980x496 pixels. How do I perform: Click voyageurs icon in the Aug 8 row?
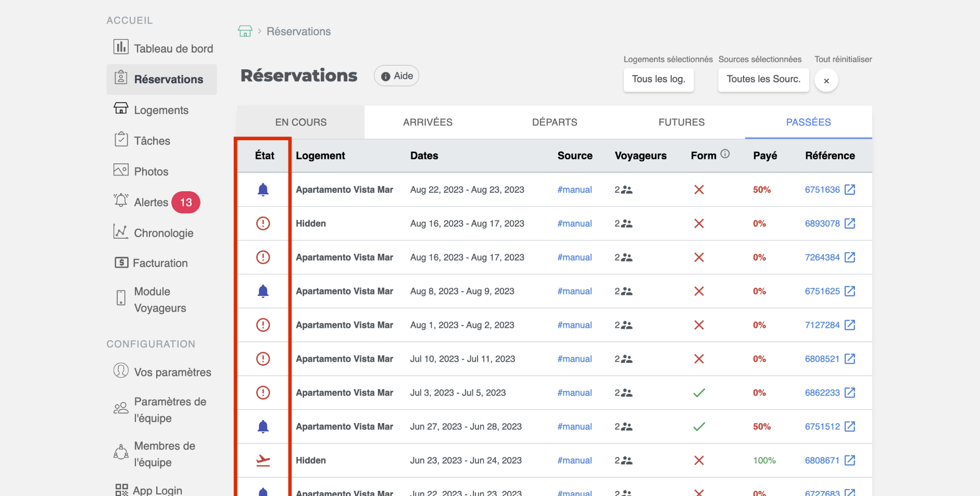coord(626,291)
